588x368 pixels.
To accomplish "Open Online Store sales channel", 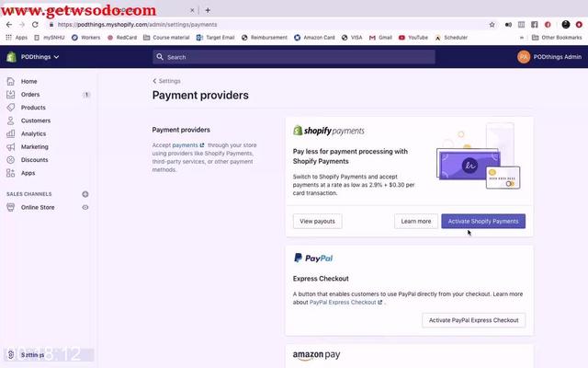I will point(38,207).
